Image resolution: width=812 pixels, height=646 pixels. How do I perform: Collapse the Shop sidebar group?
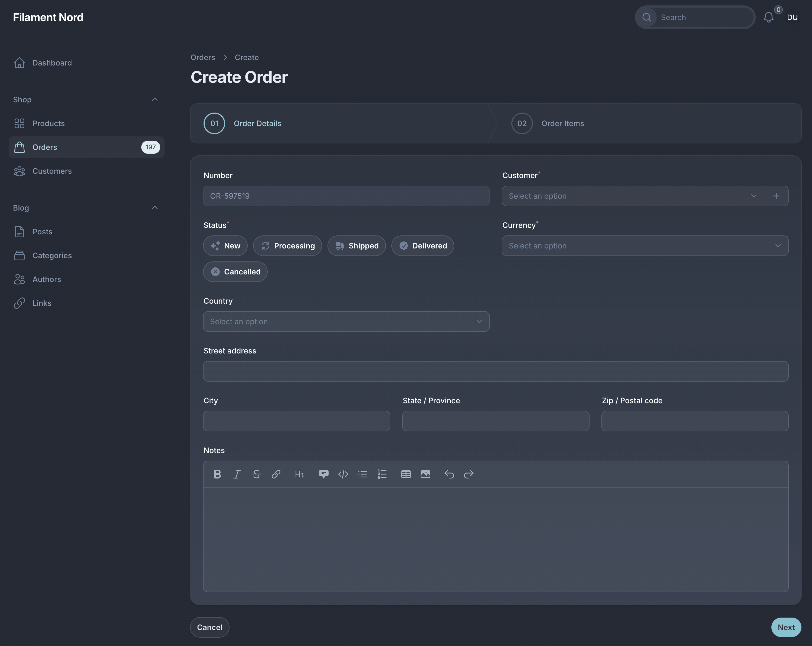point(155,99)
